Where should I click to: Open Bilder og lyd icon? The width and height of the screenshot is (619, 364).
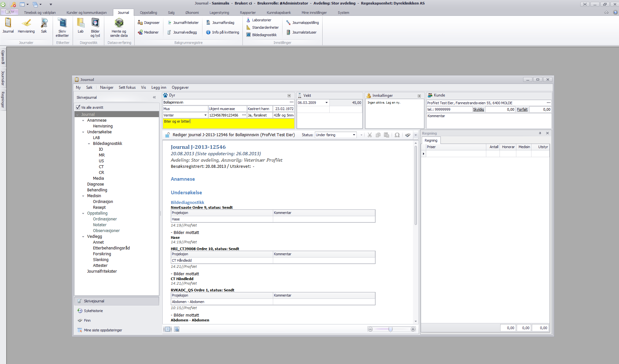click(95, 27)
